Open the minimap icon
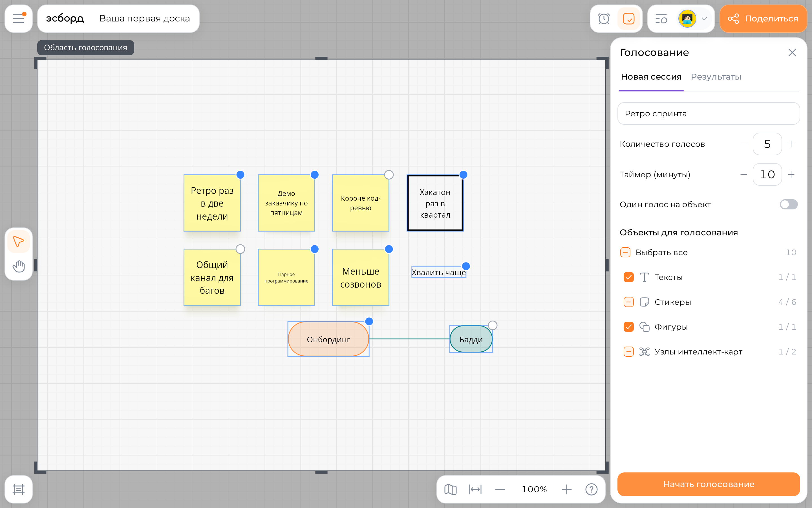The image size is (812, 508). [450, 489]
